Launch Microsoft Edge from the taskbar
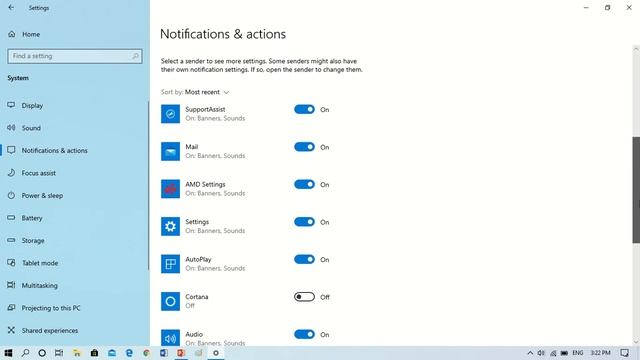640x360 pixels. coord(129,353)
